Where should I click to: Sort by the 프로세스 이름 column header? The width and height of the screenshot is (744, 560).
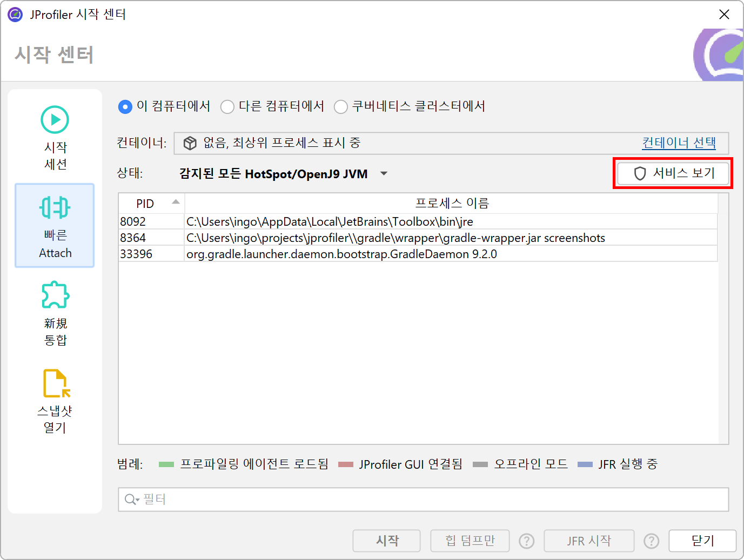pyautogui.click(x=451, y=204)
